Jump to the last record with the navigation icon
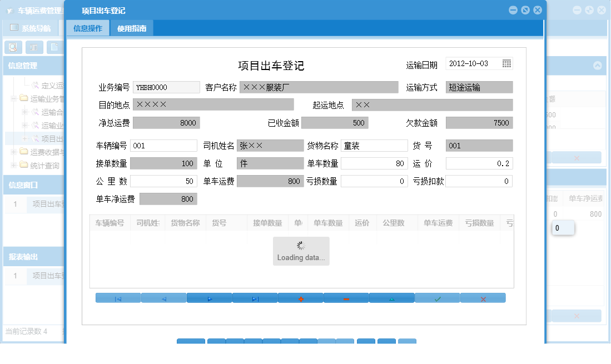Viewport: 611px width, 364px height. coord(256,298)
